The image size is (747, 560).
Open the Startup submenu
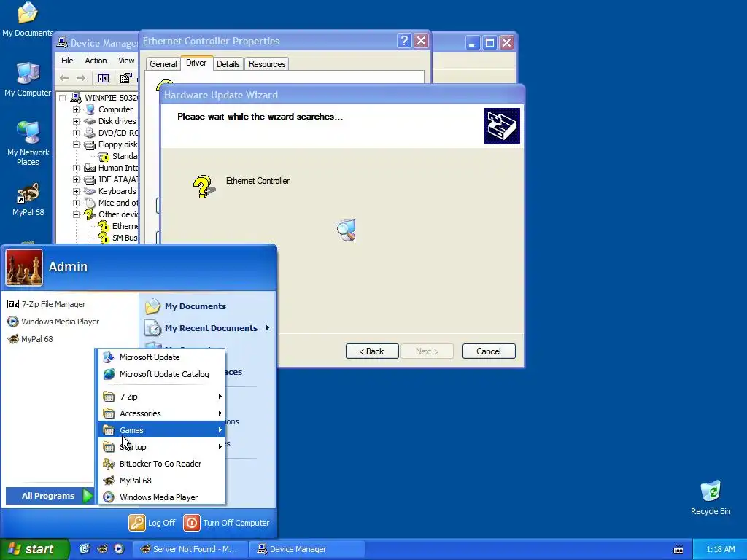(161, 447)
